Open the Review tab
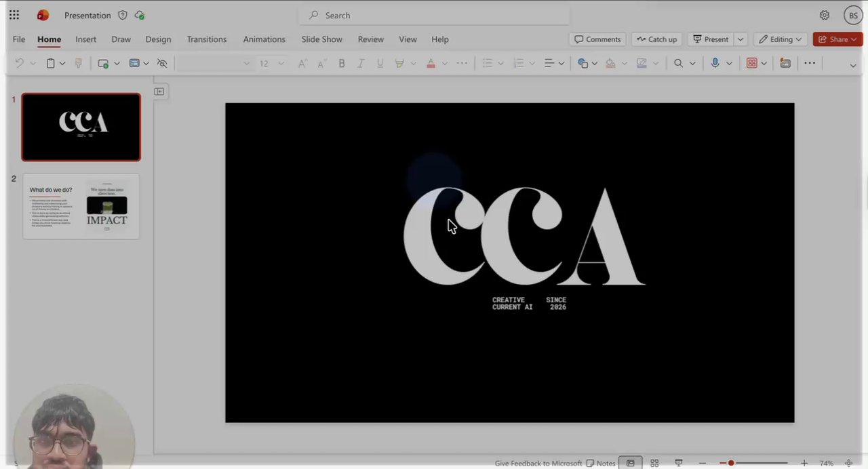This screenshot has height=469, width=868. (371, 39)
